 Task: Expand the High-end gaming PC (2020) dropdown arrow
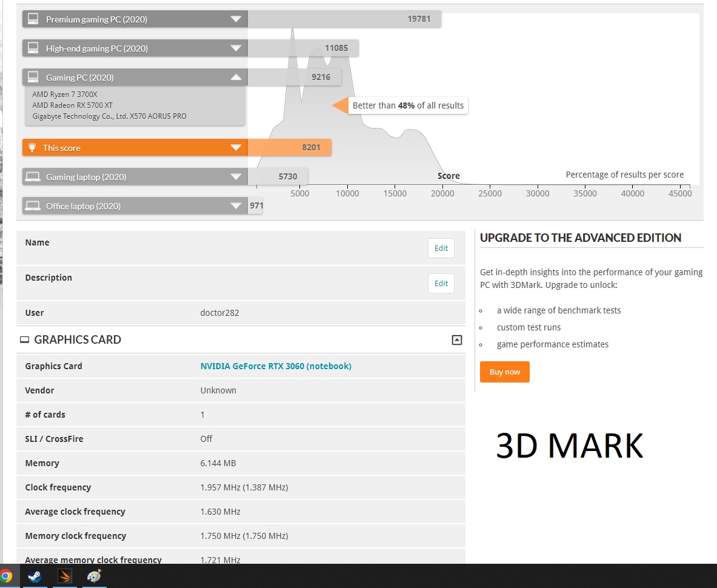point(236,48)
